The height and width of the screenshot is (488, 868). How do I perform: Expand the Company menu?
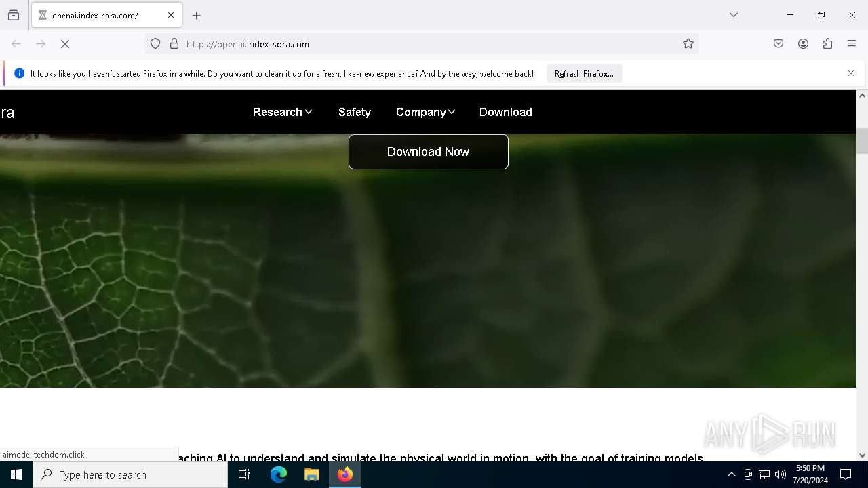425,112
